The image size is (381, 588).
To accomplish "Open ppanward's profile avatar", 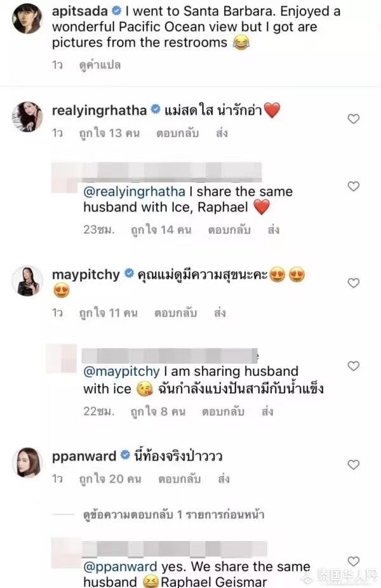I will 27,462.
